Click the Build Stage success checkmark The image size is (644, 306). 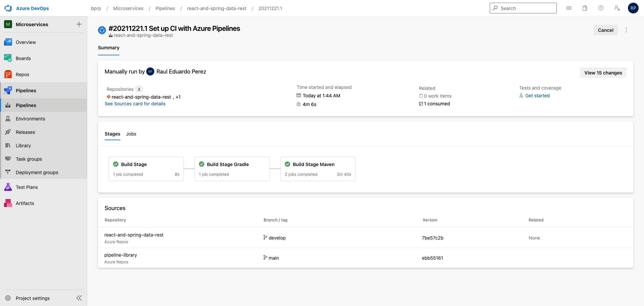[116, 164]
